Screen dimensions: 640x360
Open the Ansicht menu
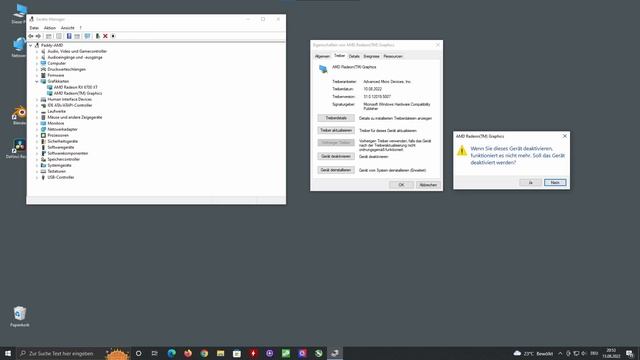[68, 28]
